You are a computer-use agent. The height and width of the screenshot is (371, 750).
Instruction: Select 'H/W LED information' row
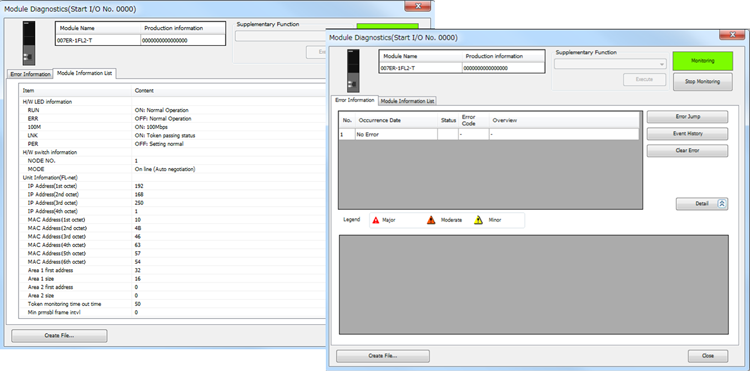pyautogui.click(x=172, y=102)
